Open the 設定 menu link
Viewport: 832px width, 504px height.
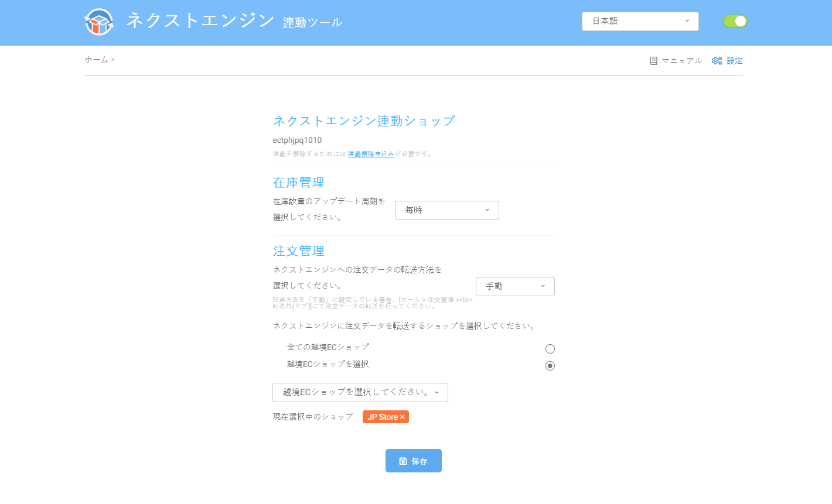tap(735, 61)
